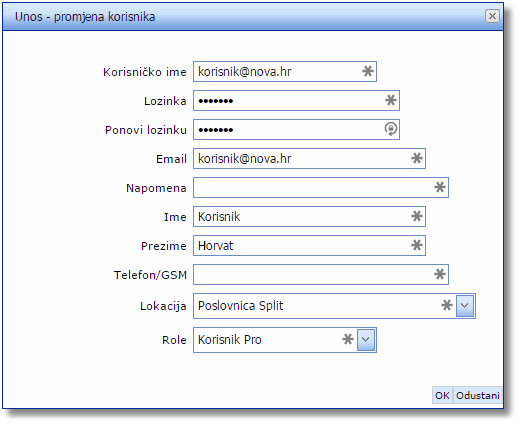
Task: Click the Korisnik Pro role combo field
Action: pyautogui.click(x=285, y=340)
